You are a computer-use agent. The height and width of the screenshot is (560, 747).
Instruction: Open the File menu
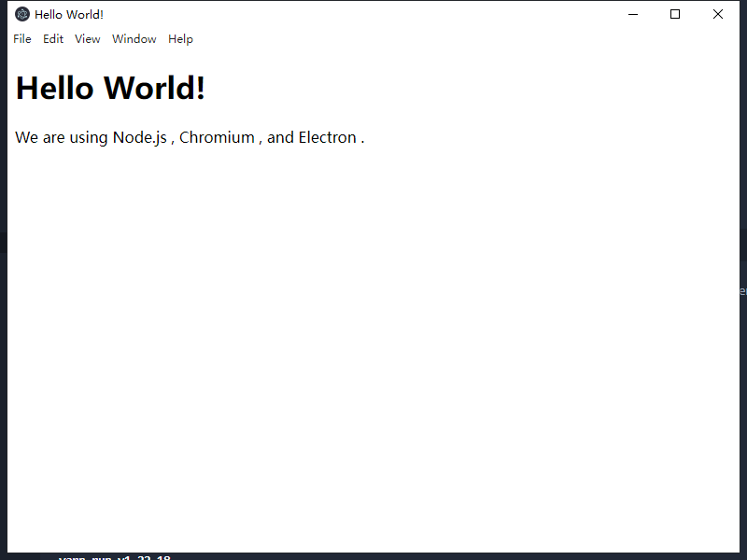[22, 39]
